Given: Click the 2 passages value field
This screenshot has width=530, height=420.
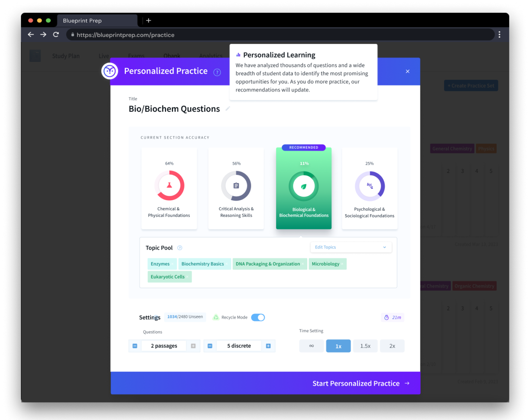Looking at the screenshot, I should tap(164, 346).
